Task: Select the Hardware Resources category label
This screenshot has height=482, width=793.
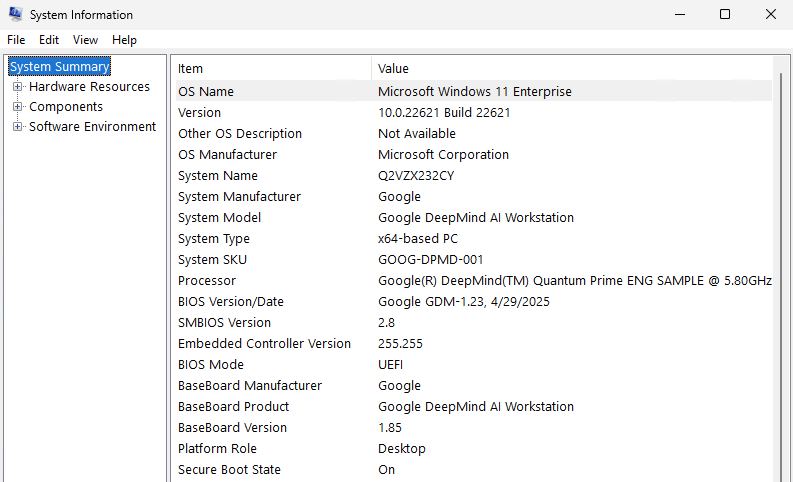Action: click(x=89, y=86)
